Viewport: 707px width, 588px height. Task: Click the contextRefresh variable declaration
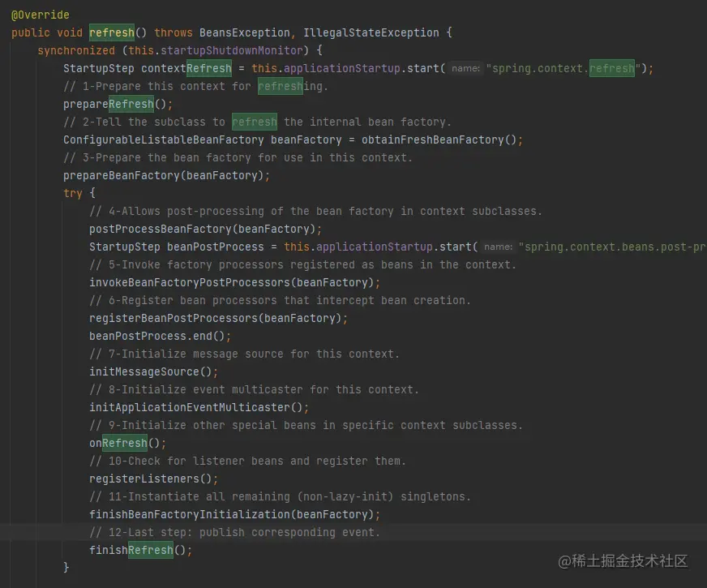pos(186,69)
